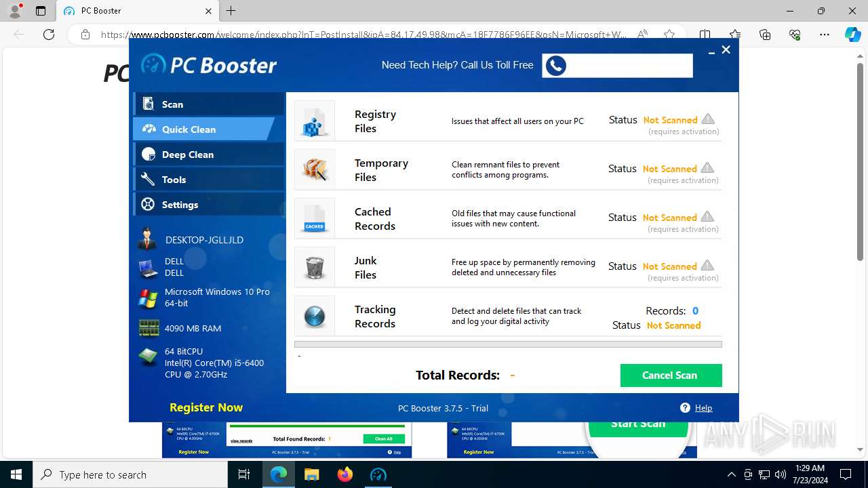Click the Tools wrench icon
Image resolution: width=868 pixels, height=488 pixels.
[x=148, y=180]
